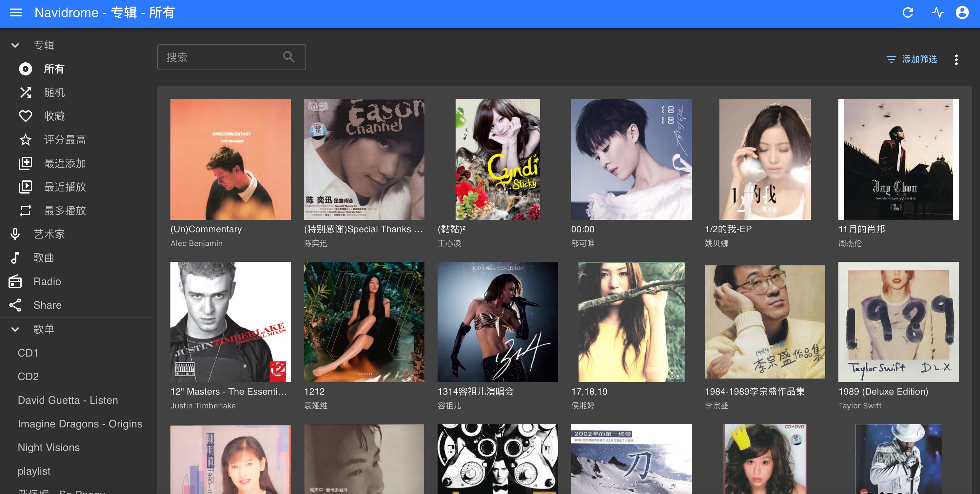Open Justin Timberlake 12" Masters cover
This screenshot has width=980, height=494.
(x=230, y=322)
